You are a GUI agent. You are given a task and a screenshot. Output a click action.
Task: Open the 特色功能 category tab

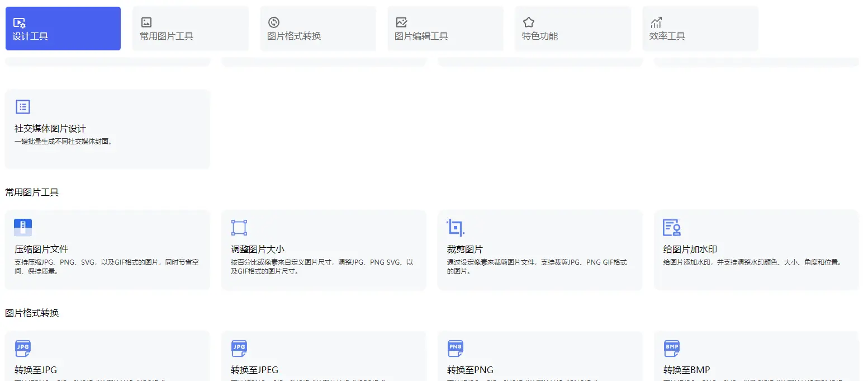pyautogui.click(x=572, y=28)
